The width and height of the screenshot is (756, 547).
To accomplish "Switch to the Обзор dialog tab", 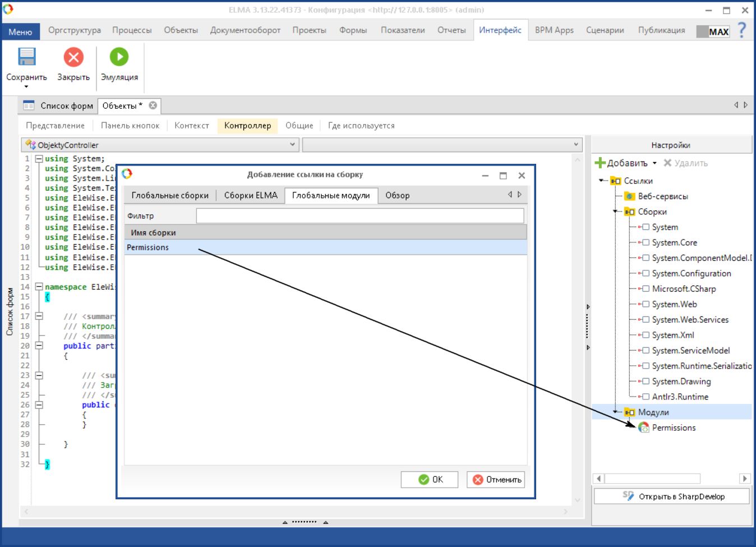I will (x=398, y=195).
